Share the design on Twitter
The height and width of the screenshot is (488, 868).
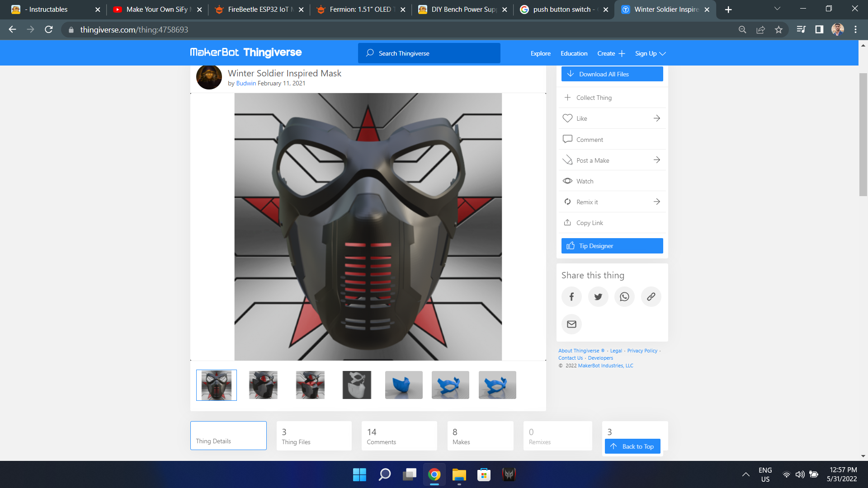(598, 296)
